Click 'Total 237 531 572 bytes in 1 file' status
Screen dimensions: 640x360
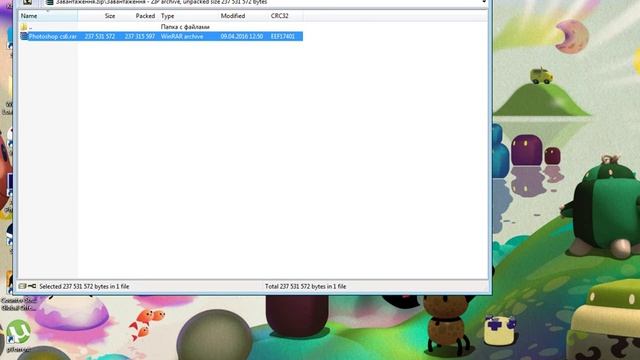pos(305,287)
